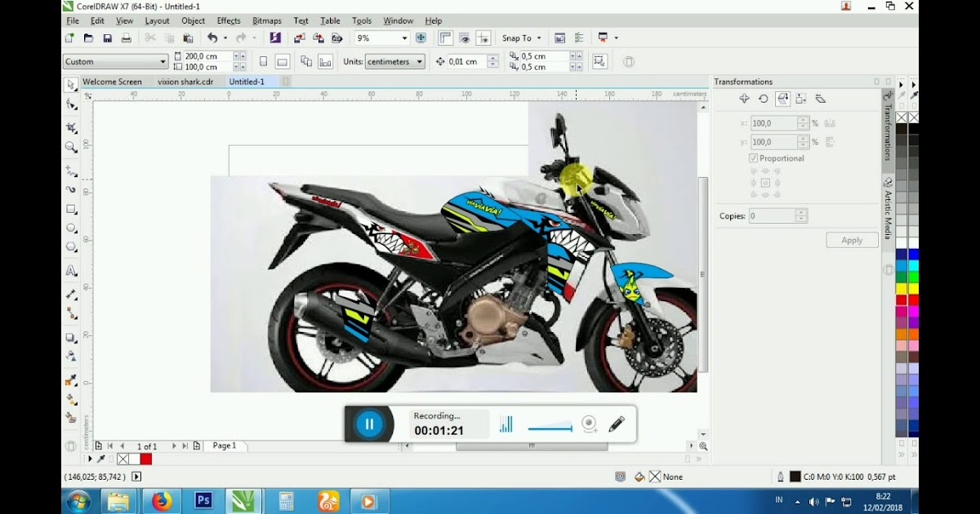The width and height of the screenshot is (980, 514).
Task: Click the red document palette swatch
Action: tap(145, 459)
